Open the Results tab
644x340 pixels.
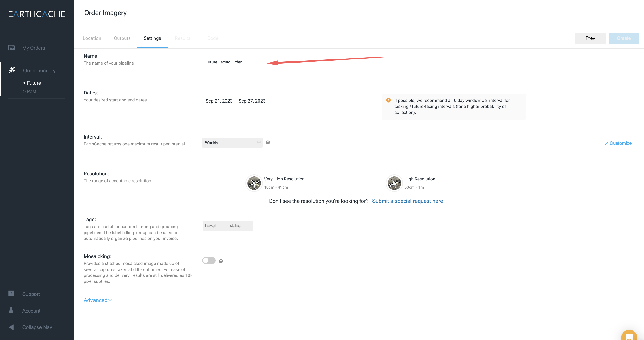click(x=183, y=38)
